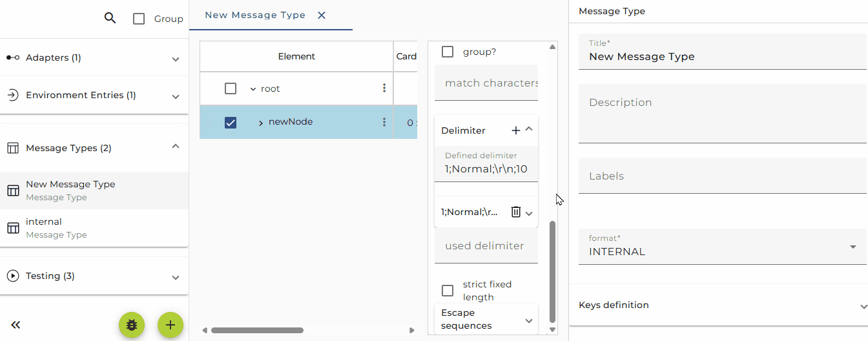Add a delimiter with plus icon

(516, 130)
